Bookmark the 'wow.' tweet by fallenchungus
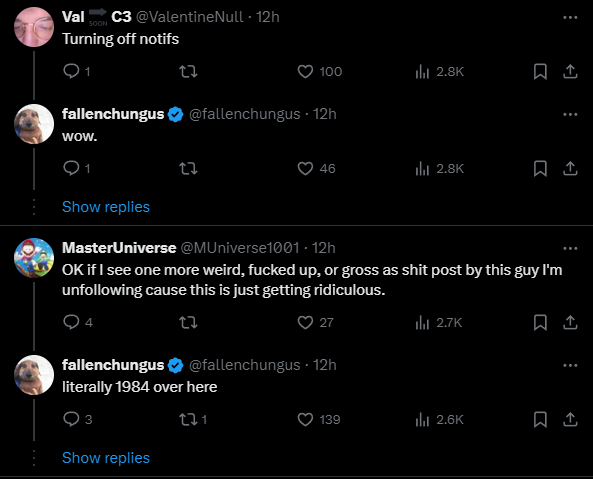This screenshot has width=593, height=479. [x=540, y=169]
